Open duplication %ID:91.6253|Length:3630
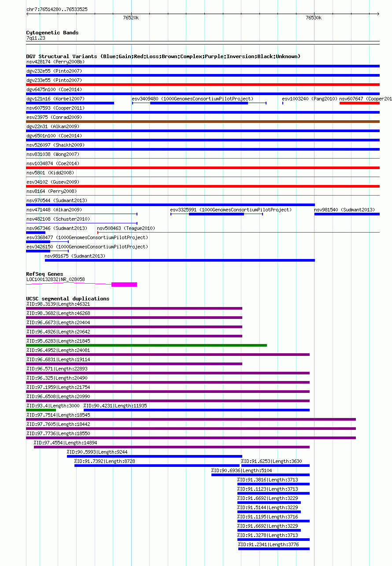The image size is (392, 566). click(272, 461)
